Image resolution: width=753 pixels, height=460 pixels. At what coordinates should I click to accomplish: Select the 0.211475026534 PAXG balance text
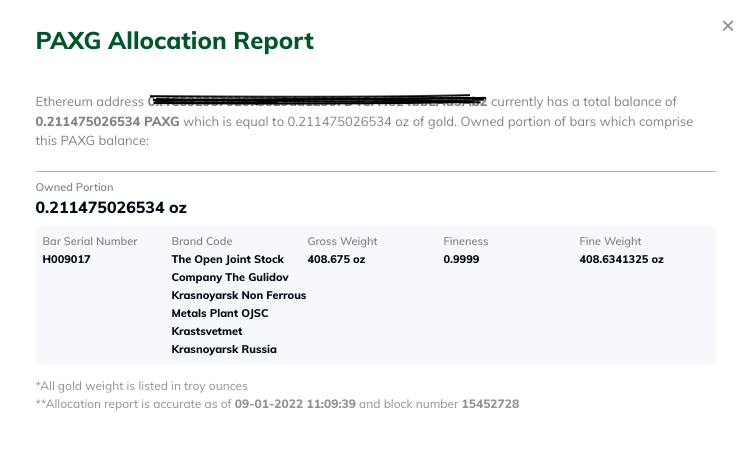click(x=108, y=121)
